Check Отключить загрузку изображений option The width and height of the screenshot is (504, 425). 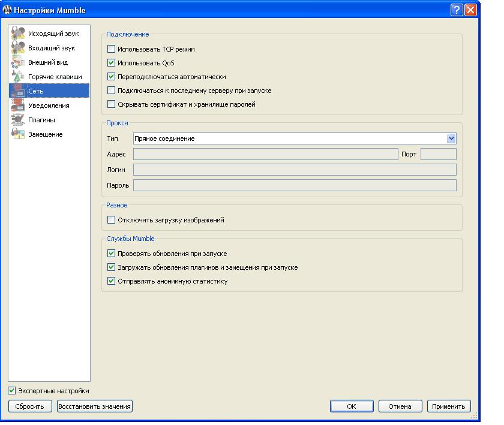tap(111, 220)
